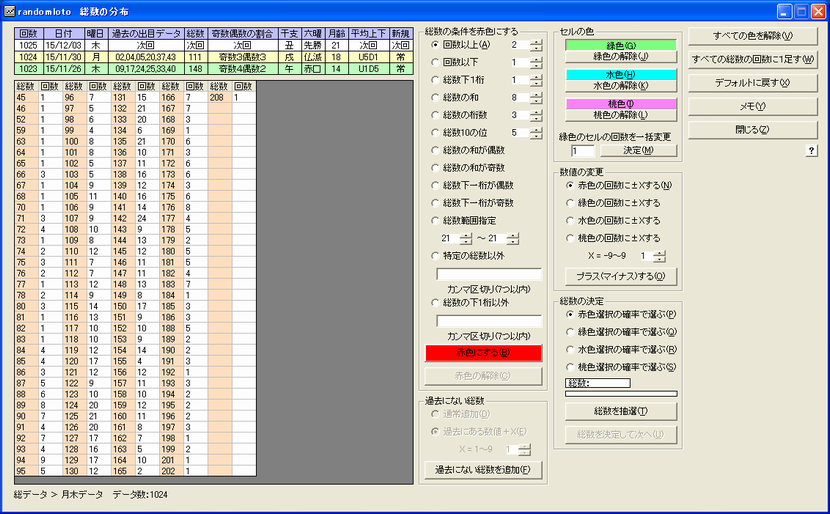Select 特定の総数以外 radio option

[435, 256]
